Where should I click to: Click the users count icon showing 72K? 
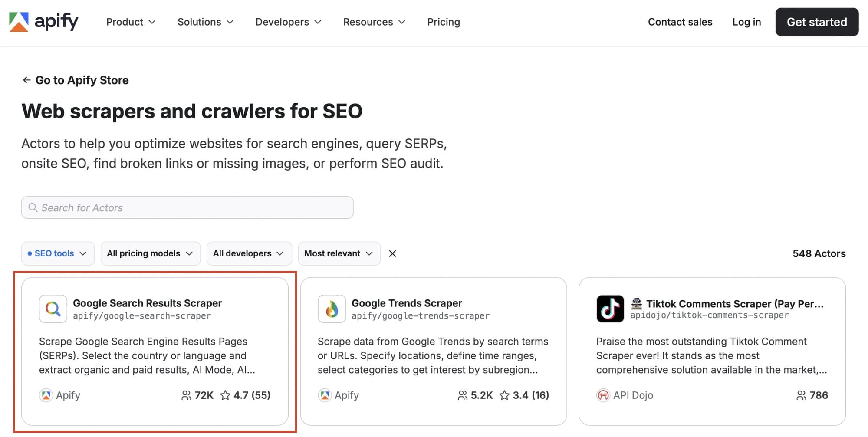pos(187,395)
